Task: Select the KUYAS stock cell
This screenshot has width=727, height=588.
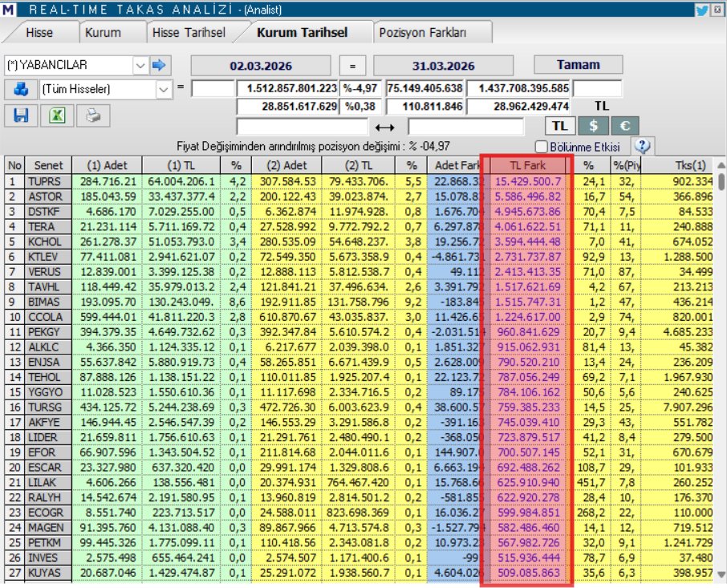Action: click(x=48, y=574)
